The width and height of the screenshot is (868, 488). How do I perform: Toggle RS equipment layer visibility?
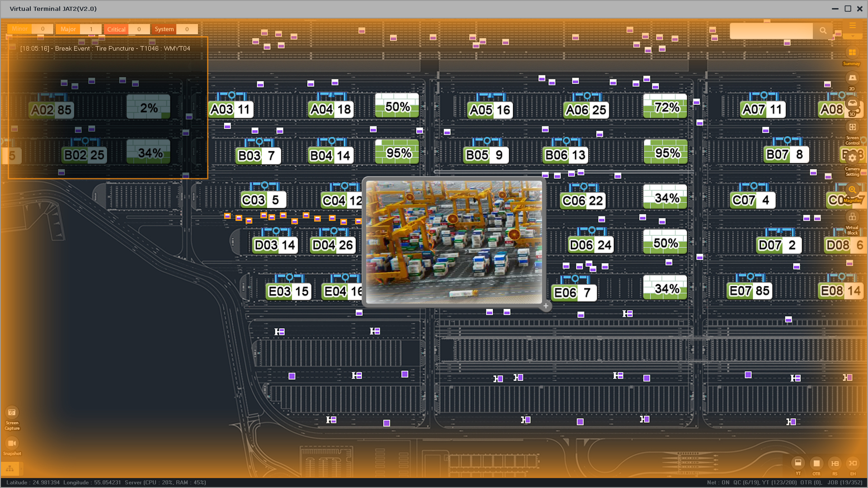pos(835,463)
